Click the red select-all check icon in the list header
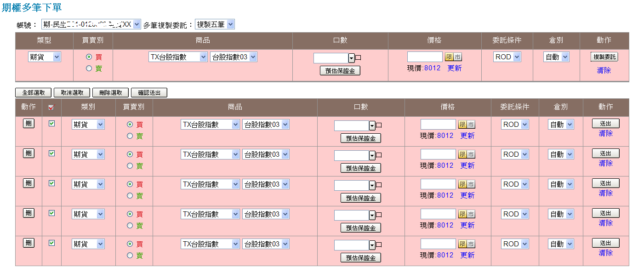The width and height of the screenshot is (644, 273). click(x=51, y=107)
